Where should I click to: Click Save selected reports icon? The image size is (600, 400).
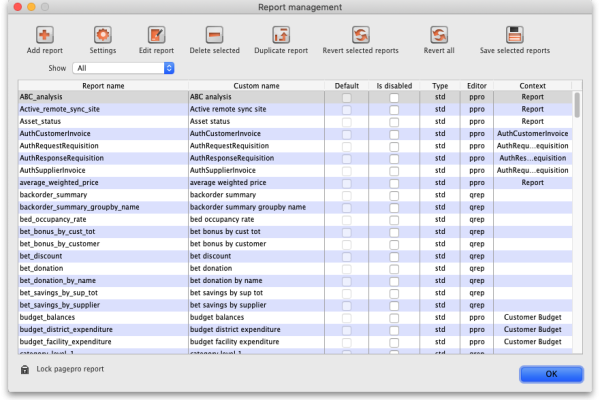[x=514, y=35]
